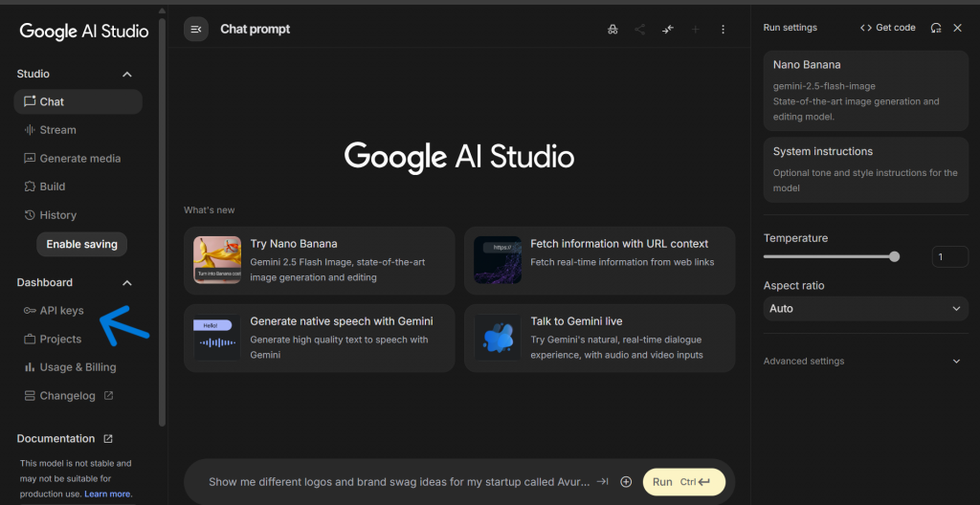Click the share prompt icon

[640, 30]
